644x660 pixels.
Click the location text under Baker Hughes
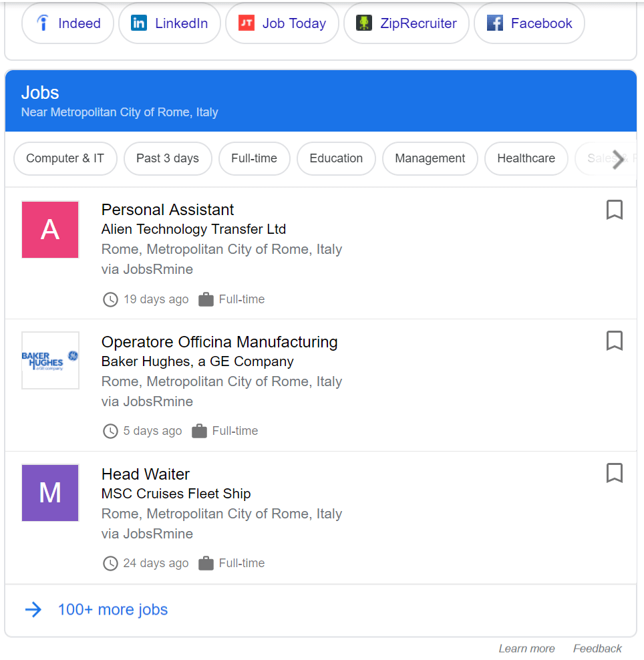(222, 381)
